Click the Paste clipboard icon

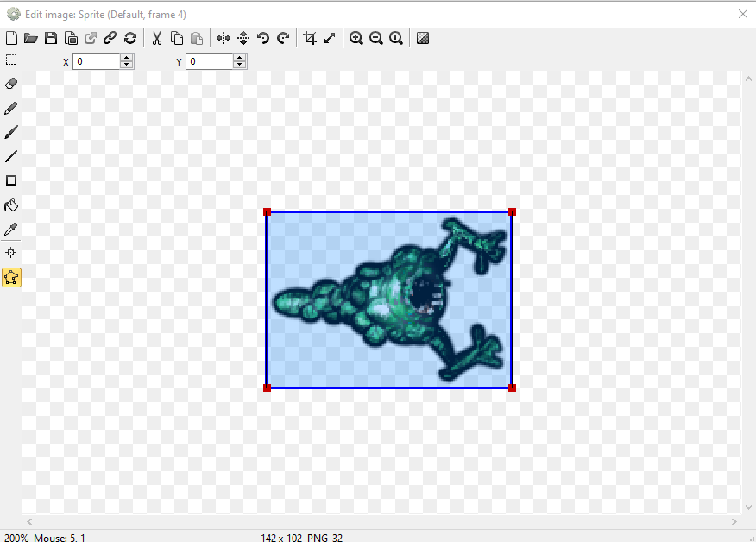[197, 38]
